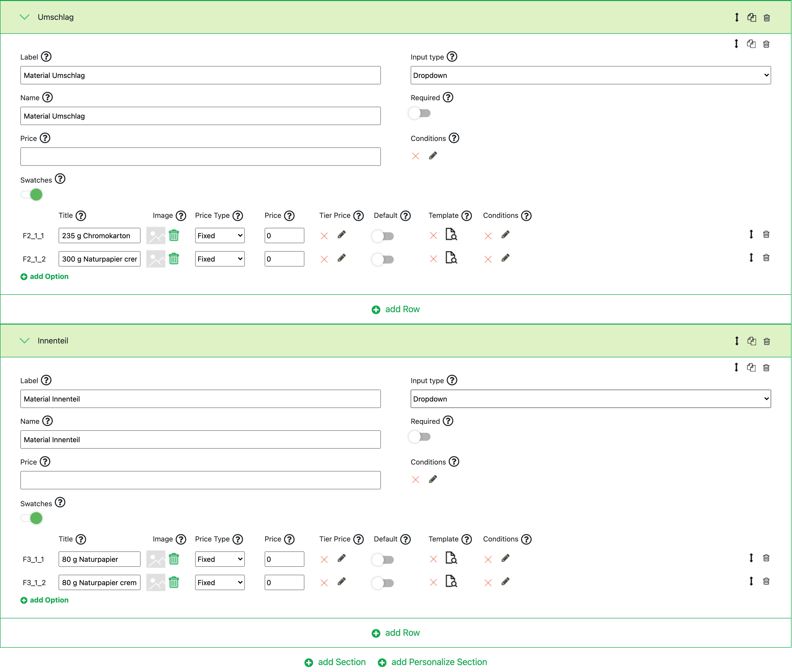Delete the Innenteil section with header trash icon
The image size is (792, 672).
coord(766,341)
